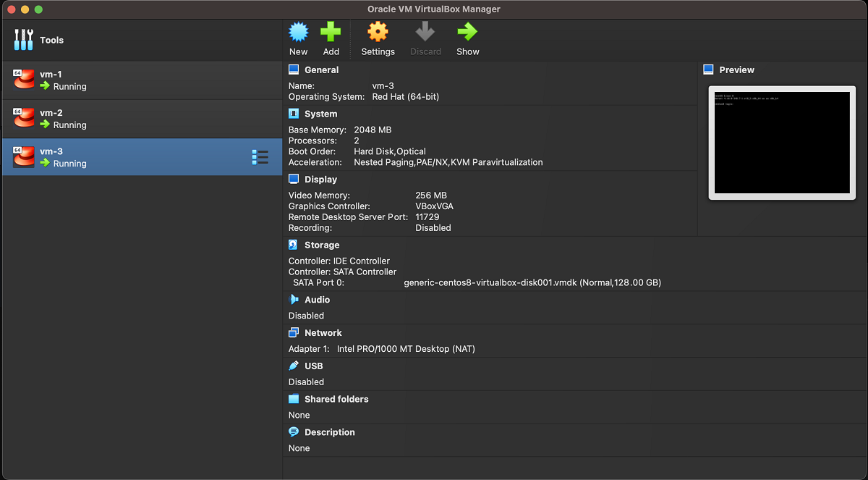
Task: Click the System section chip icon
Action: pyautogui.click(x=294, y=114)
